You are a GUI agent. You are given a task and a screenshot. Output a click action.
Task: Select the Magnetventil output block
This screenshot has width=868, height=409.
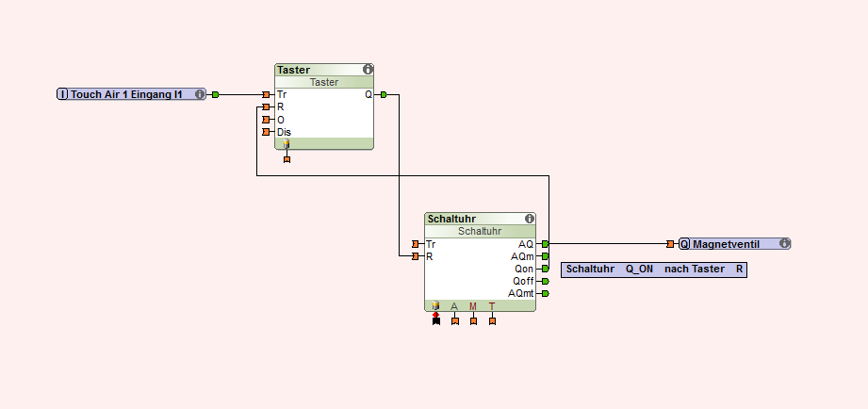point(734,243)
